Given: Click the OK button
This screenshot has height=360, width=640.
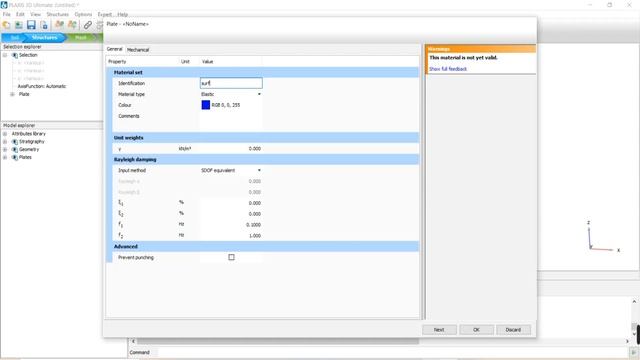Looking at the screenshot, I should pyautogui.click(x=476, y=330).
